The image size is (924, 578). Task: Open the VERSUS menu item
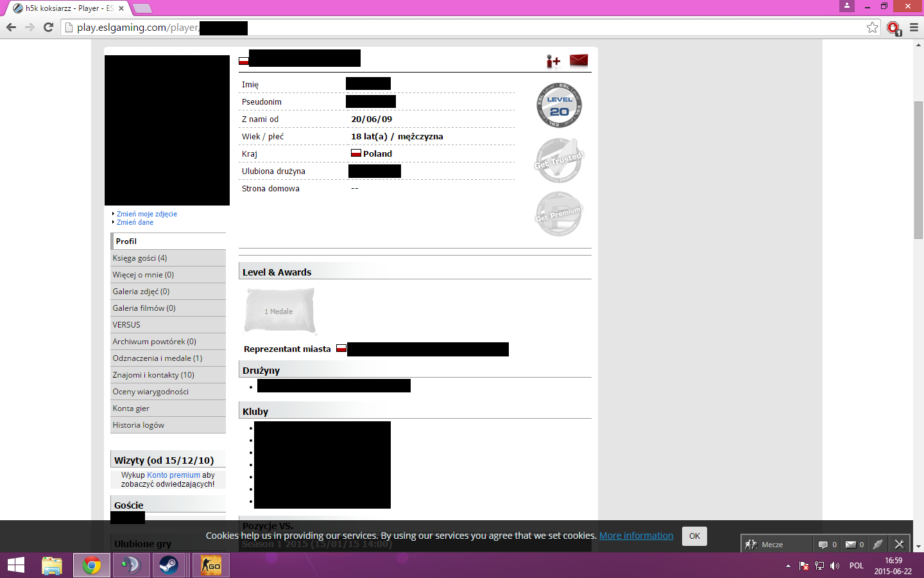pyautogui.click(x=168, y=325)
